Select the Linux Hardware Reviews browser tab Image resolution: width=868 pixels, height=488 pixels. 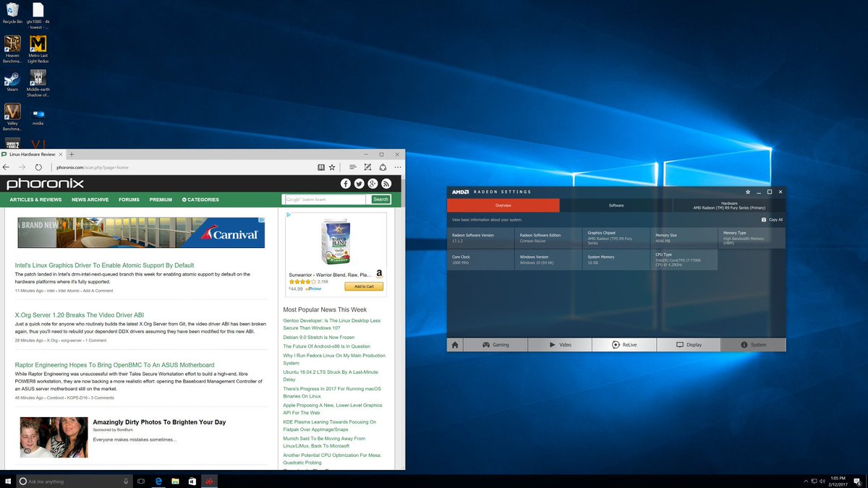[33, 155]
